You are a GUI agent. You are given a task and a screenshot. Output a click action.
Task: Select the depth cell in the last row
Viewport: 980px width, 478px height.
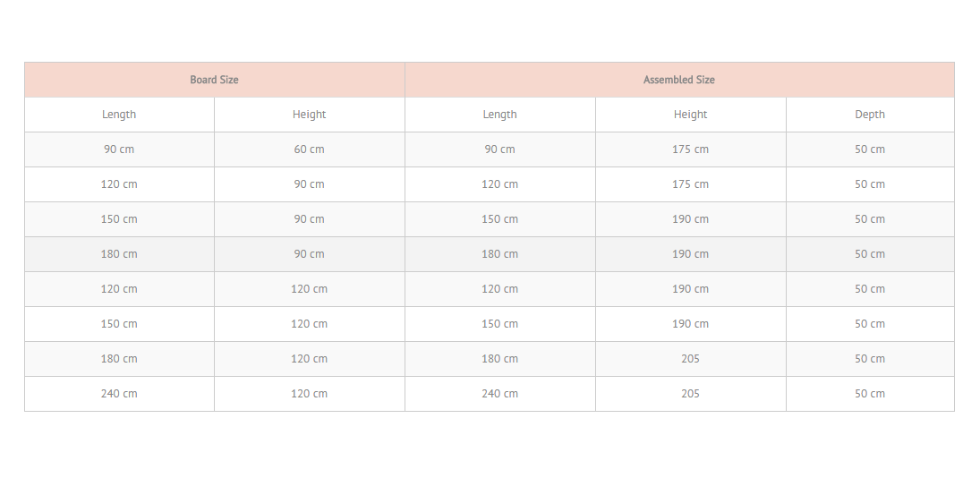[870, 394]
